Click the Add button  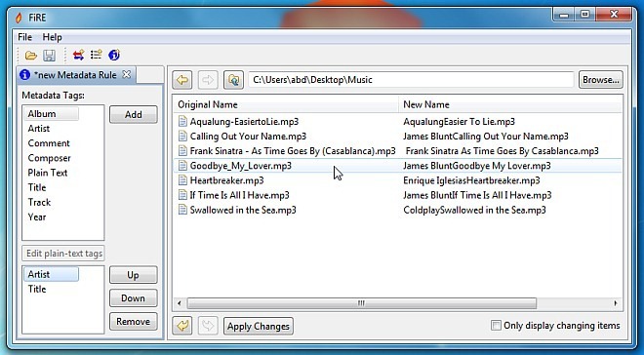(x=134, y=114)
